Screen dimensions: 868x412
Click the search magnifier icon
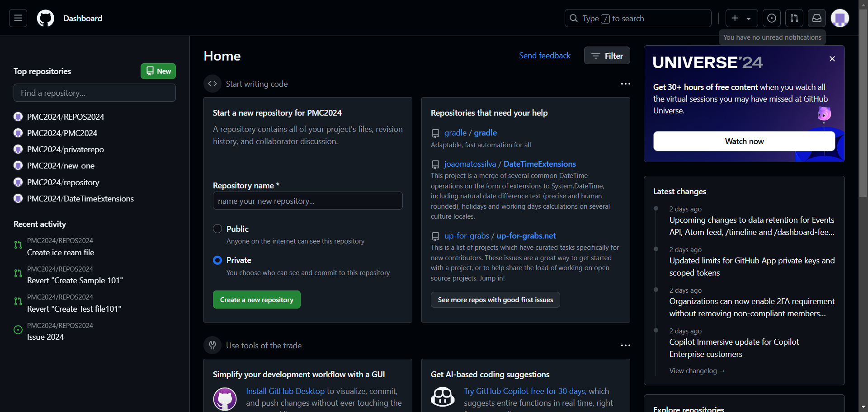[x=574, y=18]
